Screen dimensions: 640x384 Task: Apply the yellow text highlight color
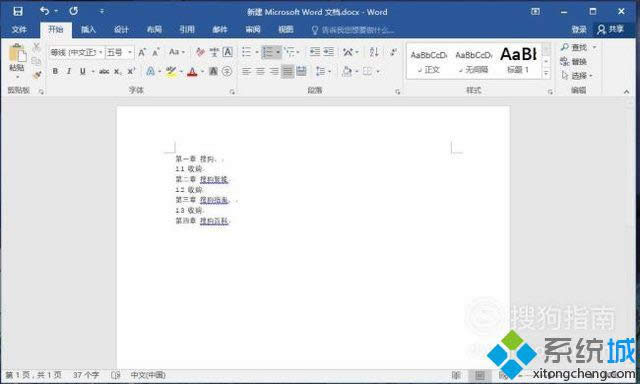[171, 72]
